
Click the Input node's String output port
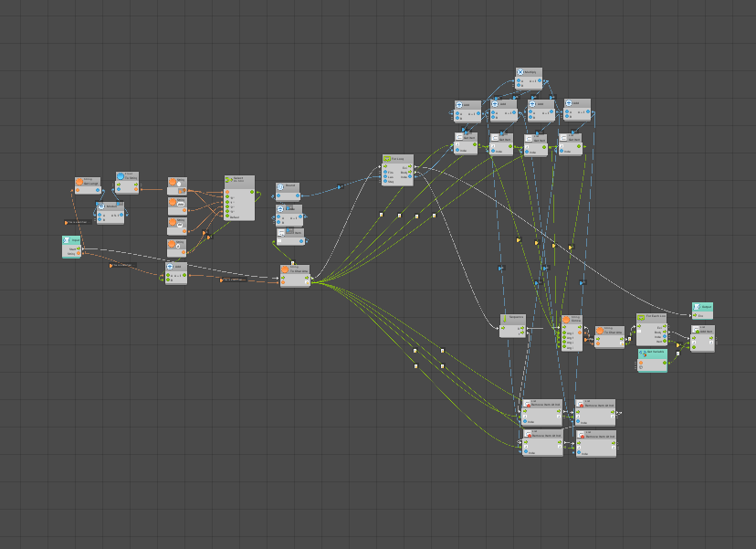[x=79, y=253]
